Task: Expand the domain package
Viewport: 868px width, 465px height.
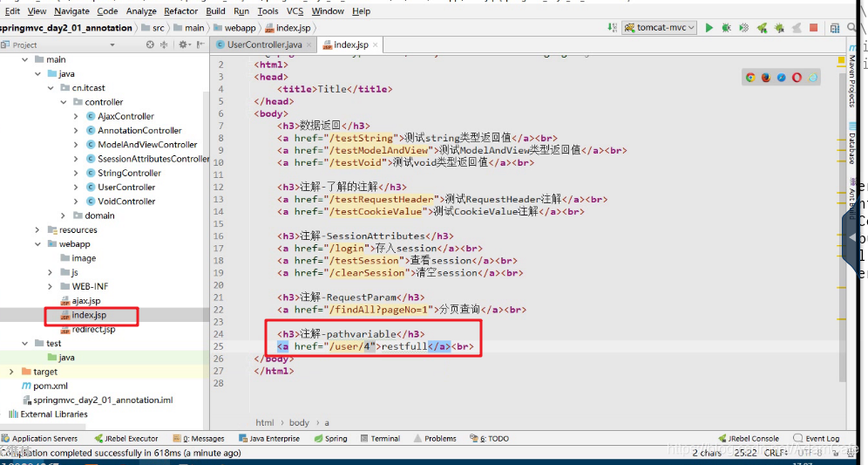Action: tap(63, 215)
